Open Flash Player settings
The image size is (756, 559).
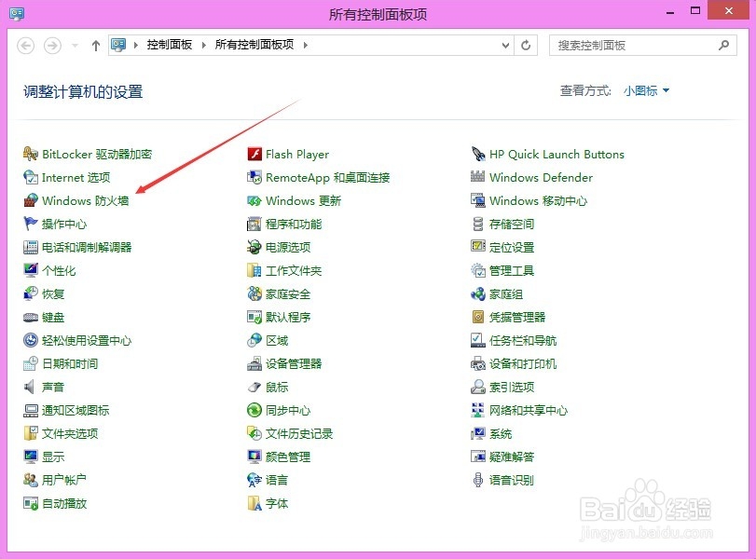pos(295,154)
